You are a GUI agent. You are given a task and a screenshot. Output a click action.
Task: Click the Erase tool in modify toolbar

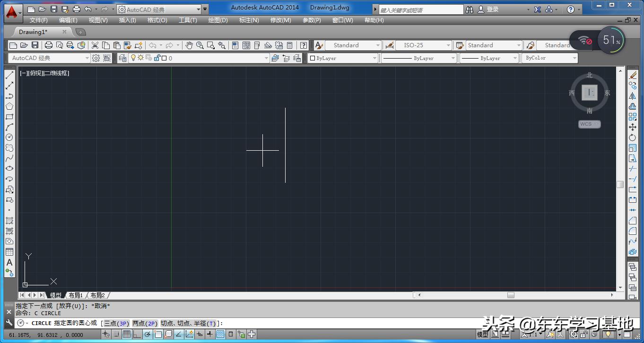633,75
